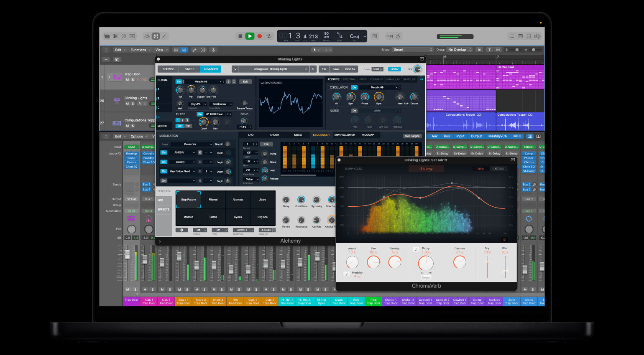This screenshot has height=355, width=644.
Task: Open the Loop Browser icon
Action: [x=529, y=36]
